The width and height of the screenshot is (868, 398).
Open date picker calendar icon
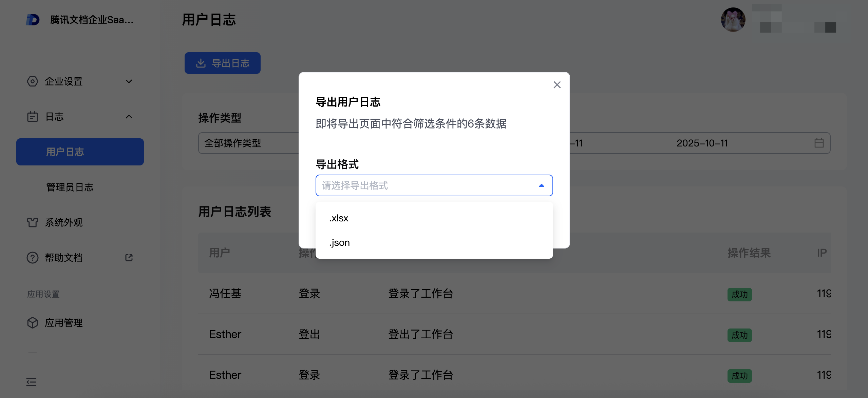819,143
